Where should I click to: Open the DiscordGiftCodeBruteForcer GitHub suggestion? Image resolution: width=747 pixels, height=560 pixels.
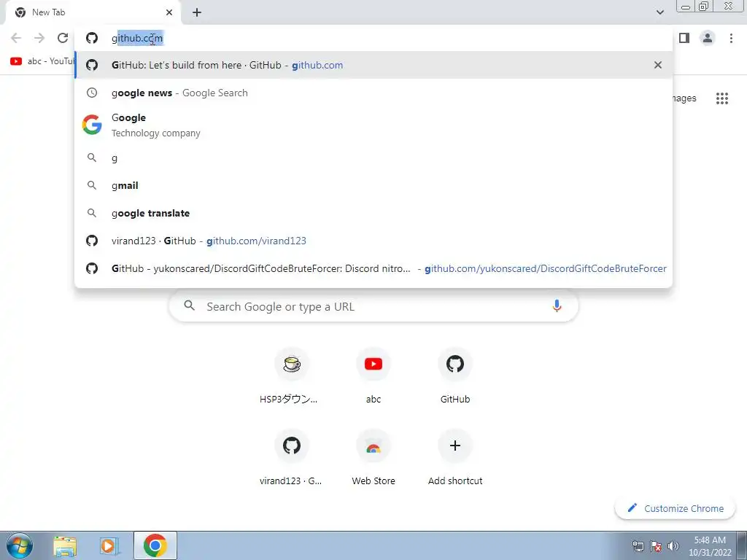point(373,268)
